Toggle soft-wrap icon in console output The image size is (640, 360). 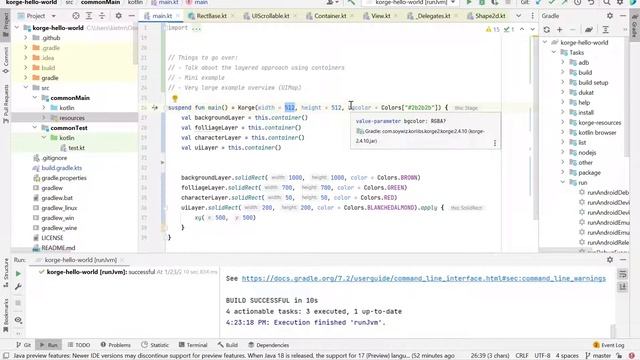[x=622, y=274]
